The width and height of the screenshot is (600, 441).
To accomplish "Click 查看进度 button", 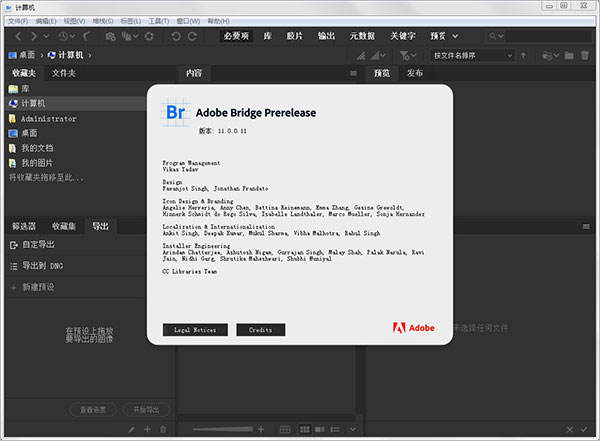I will click(93, 410).
